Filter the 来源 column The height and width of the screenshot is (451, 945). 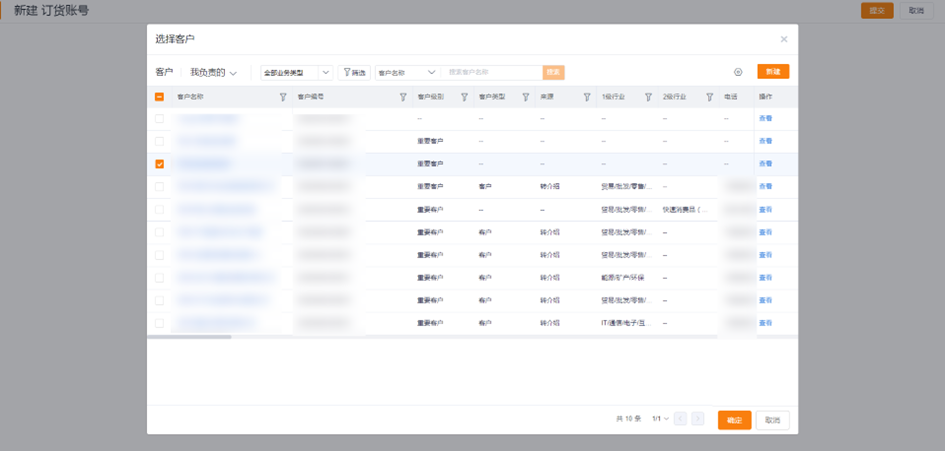pyautogui.click(x=587, y=96)
